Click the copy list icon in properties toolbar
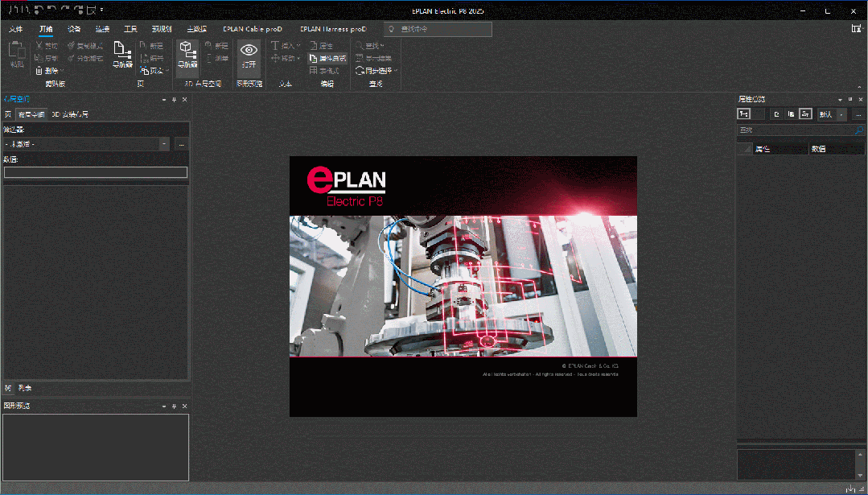 791,114
